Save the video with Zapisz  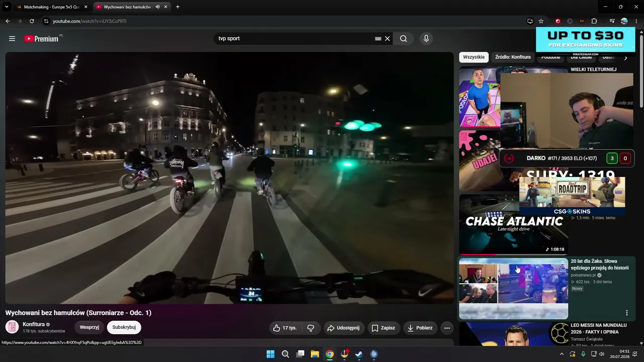pyautogui.click(x=383, y=328)
